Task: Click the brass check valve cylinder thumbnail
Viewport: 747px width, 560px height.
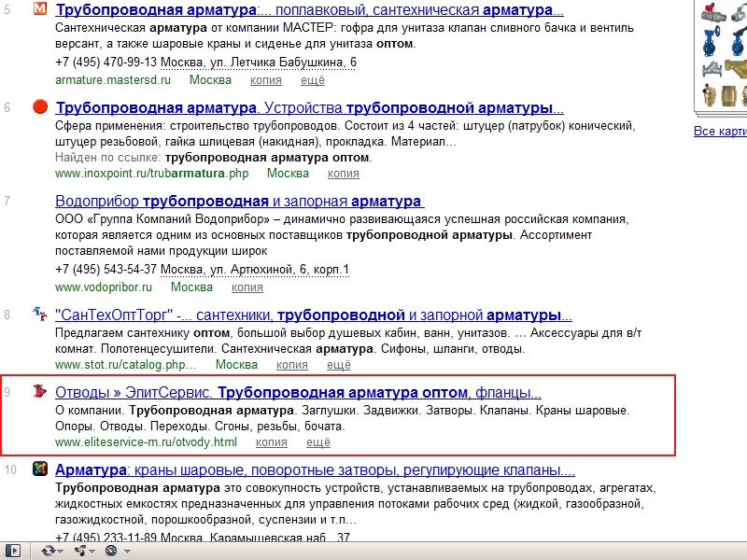Action: click(x=728, y=96)
